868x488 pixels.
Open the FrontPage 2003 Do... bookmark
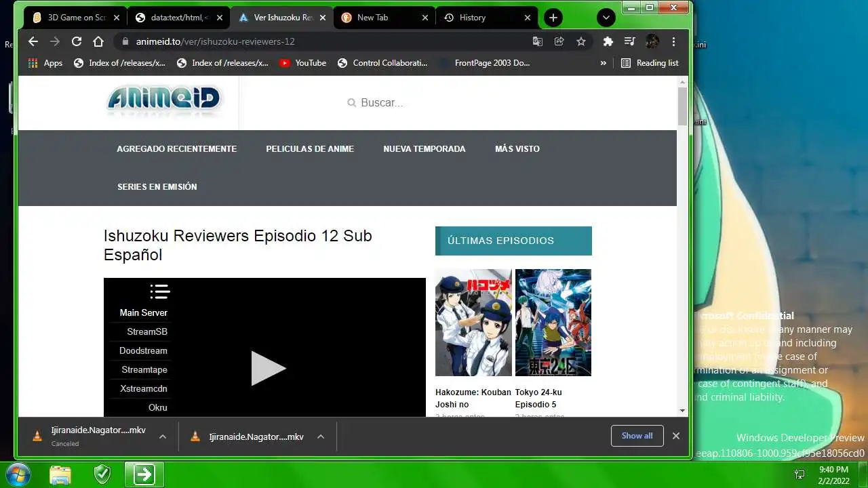[x=486, y=63]
